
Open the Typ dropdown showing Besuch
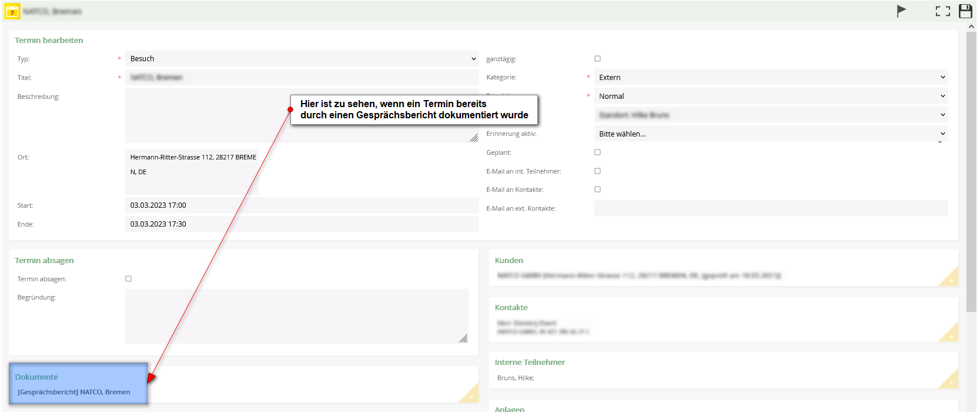[x=302, y=59]
